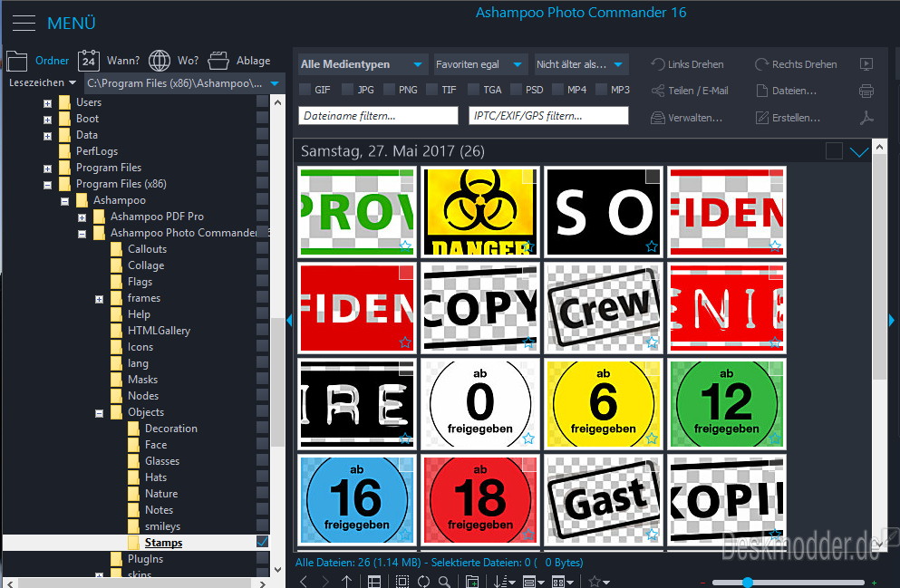This screenshot has width=900, height=588.
Task: Open the folder path dropdown arrow
Action: click(275, 83)
